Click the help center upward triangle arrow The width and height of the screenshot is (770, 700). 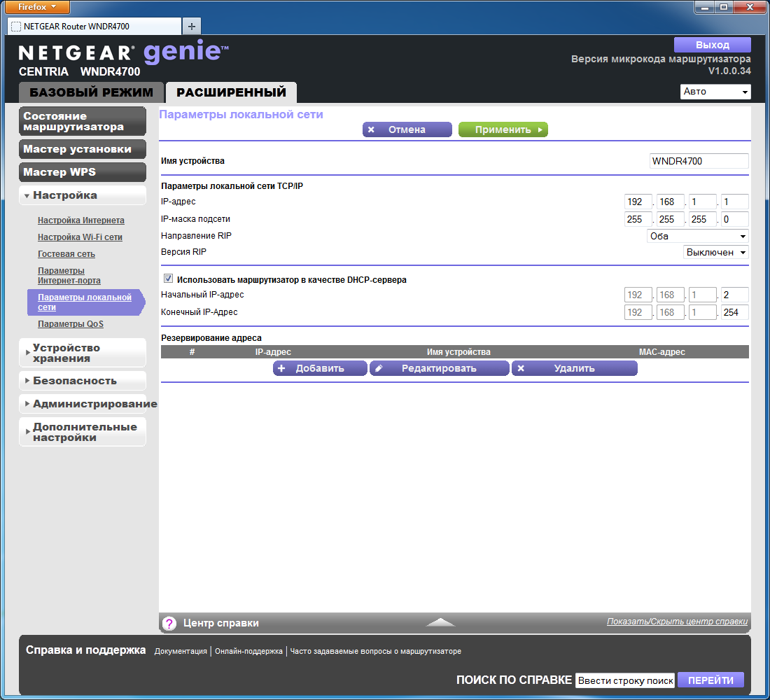pos(440,622)
